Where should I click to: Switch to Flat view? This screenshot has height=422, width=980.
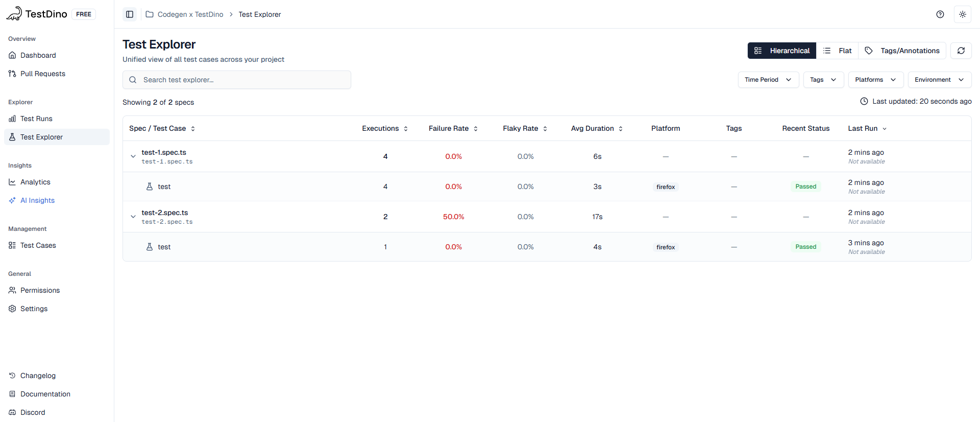pyautogui.click(x=838, y=51)
